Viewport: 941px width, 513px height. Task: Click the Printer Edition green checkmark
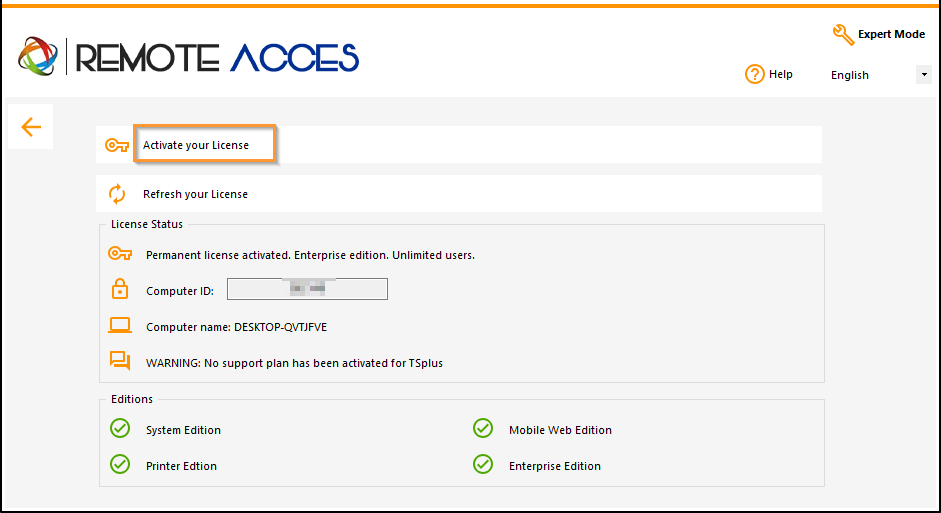click(x=120, y=464)
